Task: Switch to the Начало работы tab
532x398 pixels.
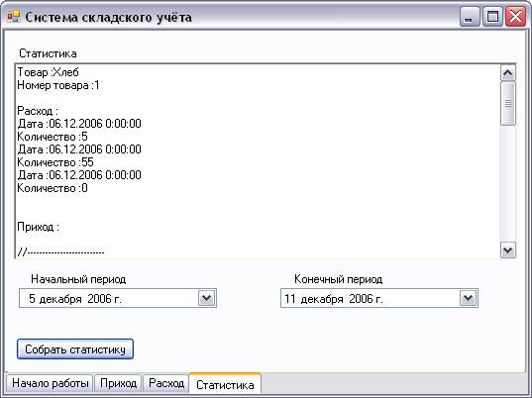Action: [50, 383]
